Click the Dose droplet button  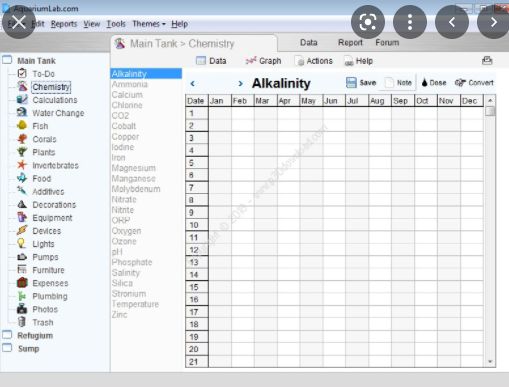click(434, 83)
